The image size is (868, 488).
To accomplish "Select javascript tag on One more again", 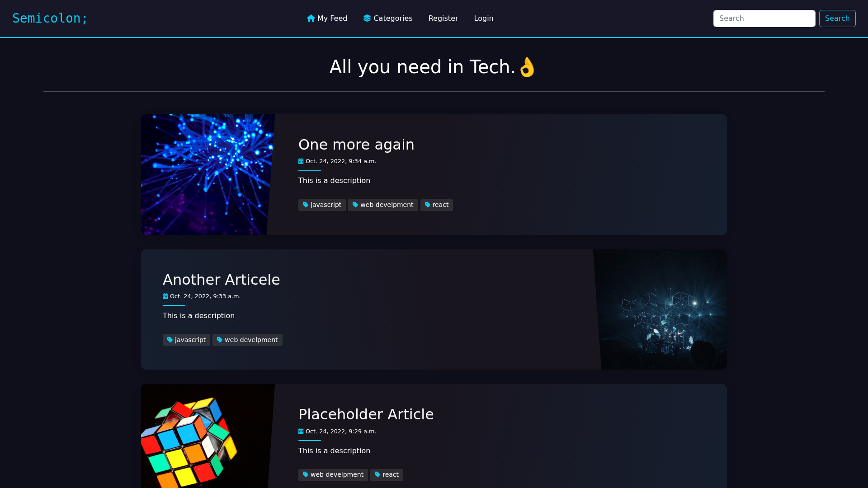I will 322,205.
